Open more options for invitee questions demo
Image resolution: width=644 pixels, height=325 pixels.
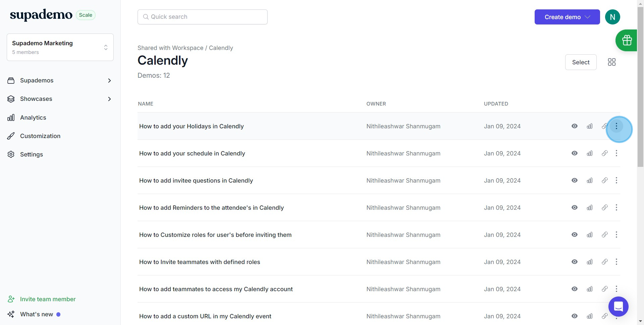pyautogui.click(x=616, y=180)
